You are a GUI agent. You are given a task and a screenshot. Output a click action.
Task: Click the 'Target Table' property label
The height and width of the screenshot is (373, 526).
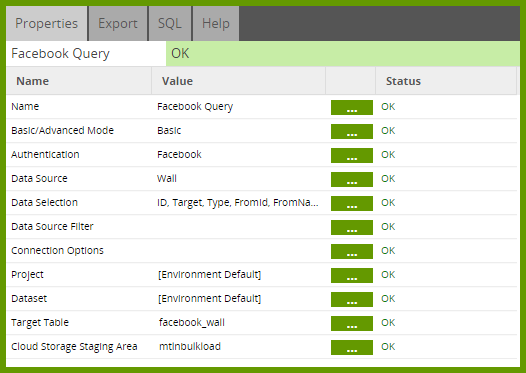point(40,323)
